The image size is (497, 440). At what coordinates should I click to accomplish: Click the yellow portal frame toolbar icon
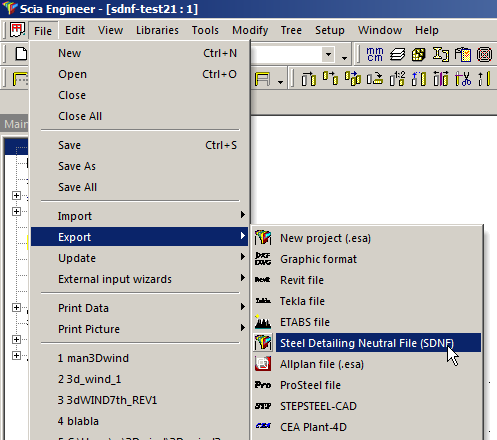pos(262,79)
